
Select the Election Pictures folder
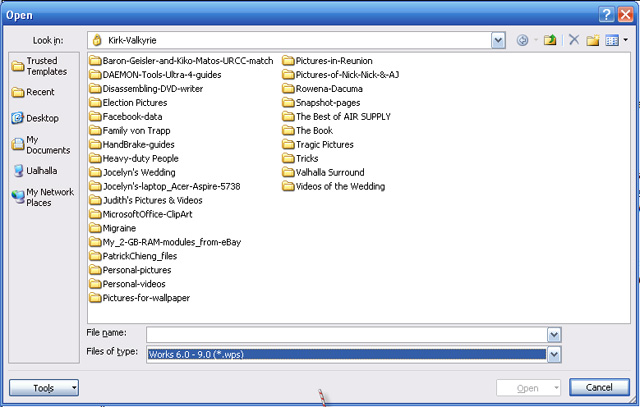point(135,102)
